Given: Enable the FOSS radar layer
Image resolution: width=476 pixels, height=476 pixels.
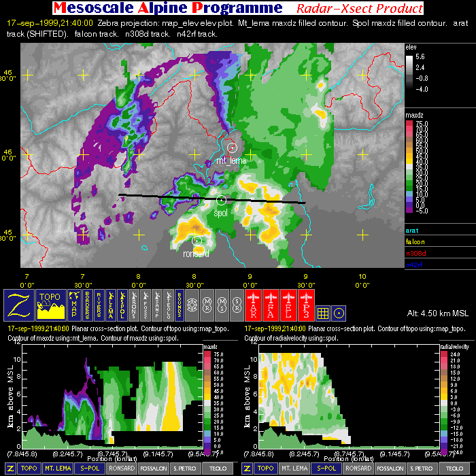Looking at the screenshot, I should pyautogui.click(x=146, y=305).
